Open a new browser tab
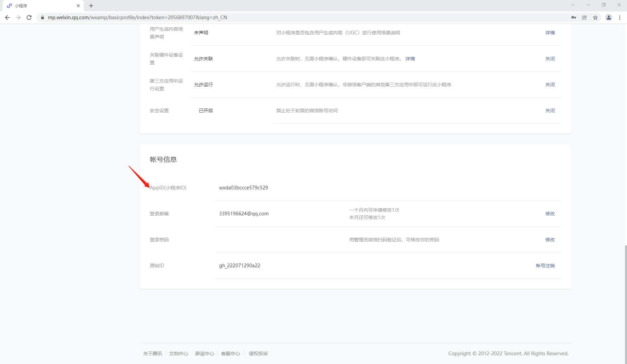This screenshot has height=364, width=627. pos(91,6)
